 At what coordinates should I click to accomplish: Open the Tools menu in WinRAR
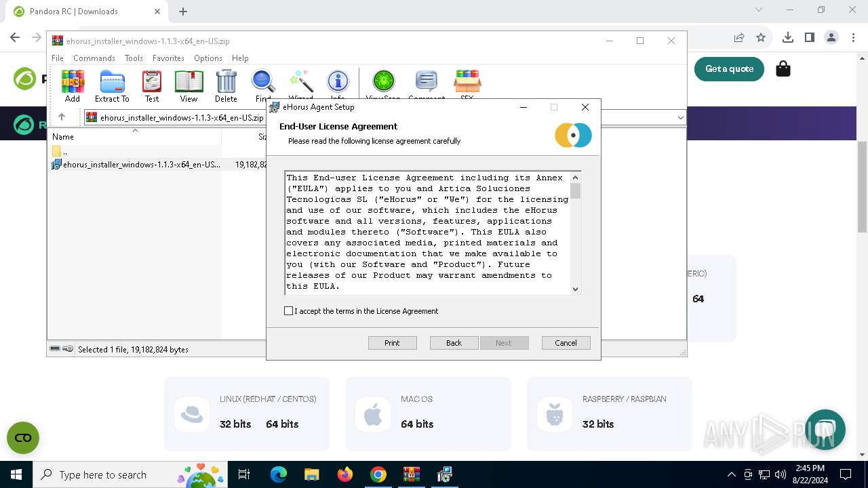coord(134,58)
